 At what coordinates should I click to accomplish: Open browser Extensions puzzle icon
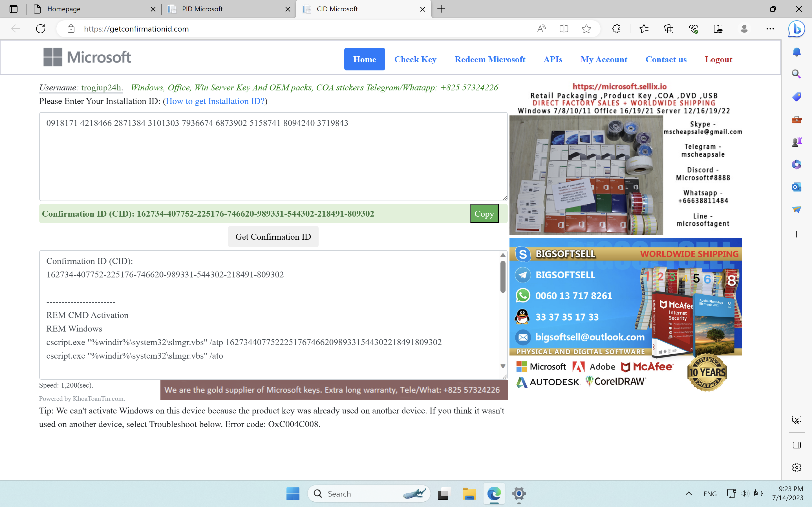pos(616,29)
